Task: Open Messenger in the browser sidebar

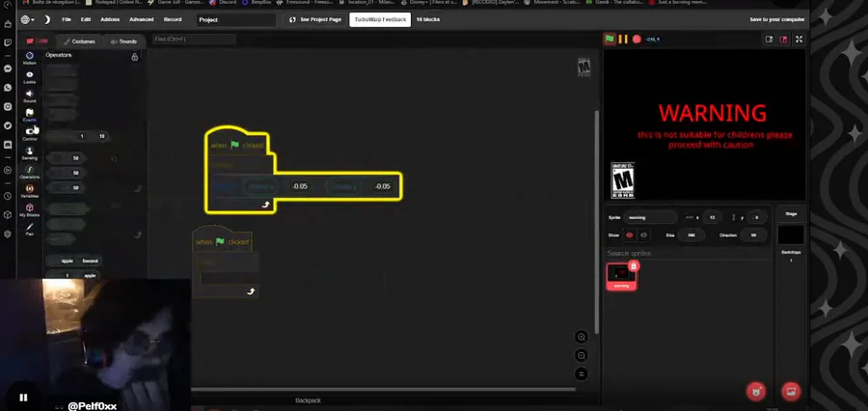Action: (x=8, y=69)
